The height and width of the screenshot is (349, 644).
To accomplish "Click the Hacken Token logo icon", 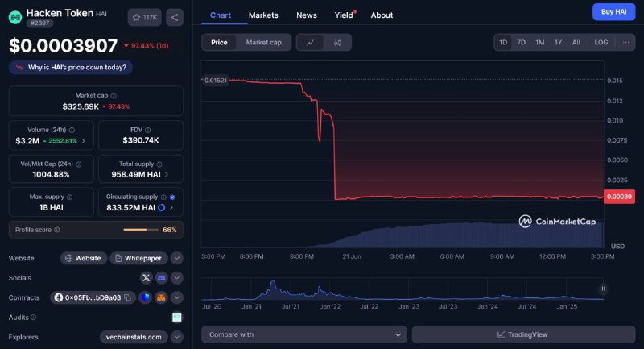I will [x=15, y=17].
